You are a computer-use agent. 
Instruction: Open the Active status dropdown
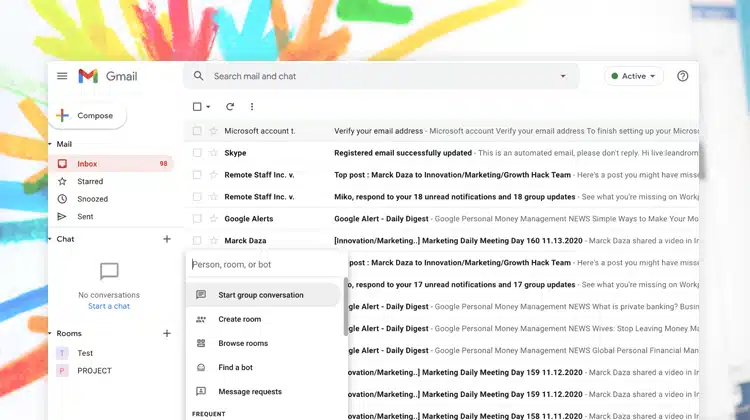pos(634,76)
